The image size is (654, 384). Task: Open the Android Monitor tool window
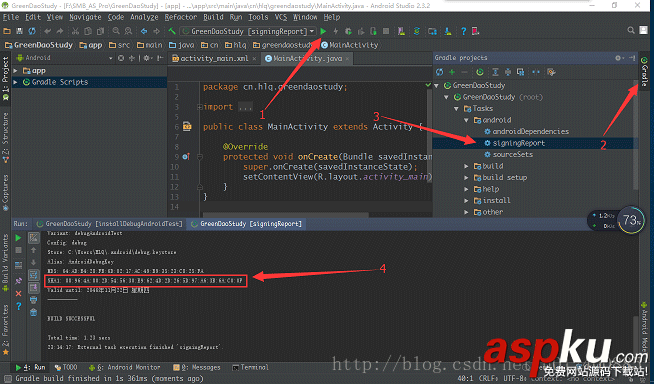[124, 367]
